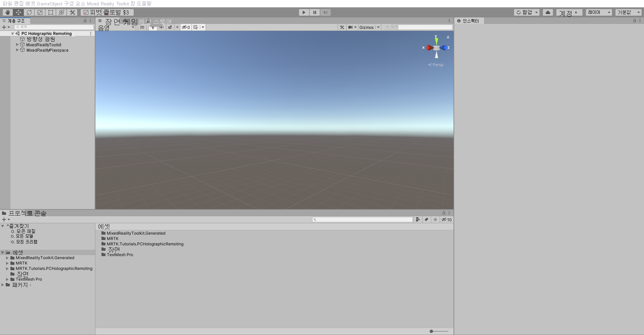Switch to the Hierarchy (계층 구조) tab
The width and height of the screenshot is (644, 335).
(x=15, y=21)
